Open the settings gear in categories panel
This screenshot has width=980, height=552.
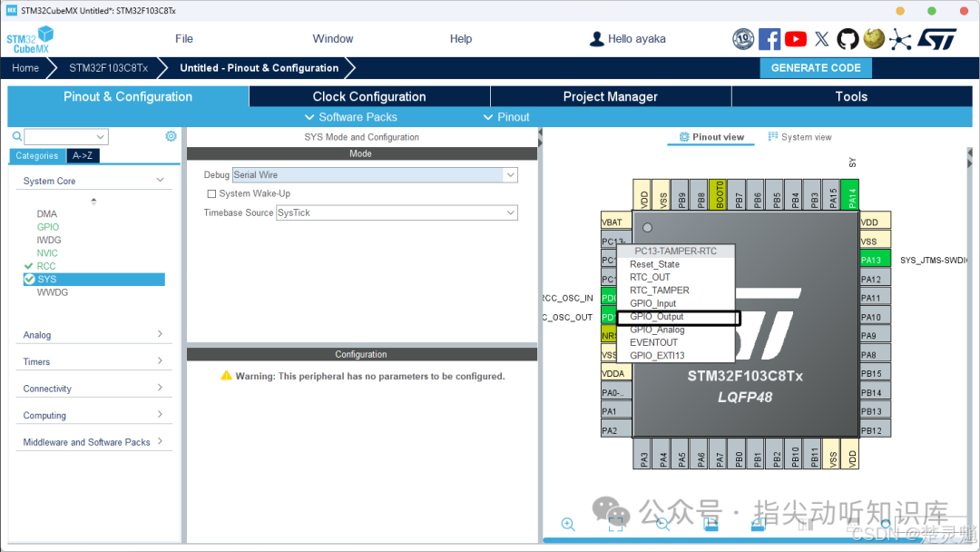[x=171, y=136]
